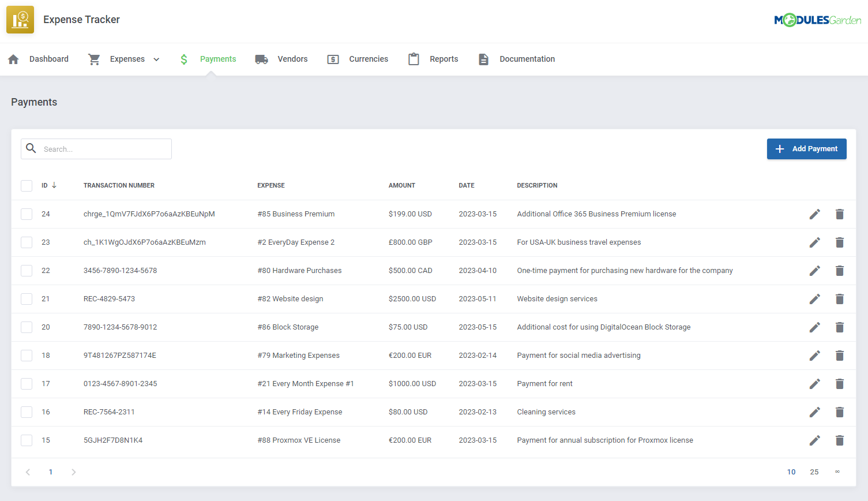This screenshot has width=868, height=501.
Task: Check the select-all checkbox in the header
Action: pyautogui.click(x=26, y=185)
